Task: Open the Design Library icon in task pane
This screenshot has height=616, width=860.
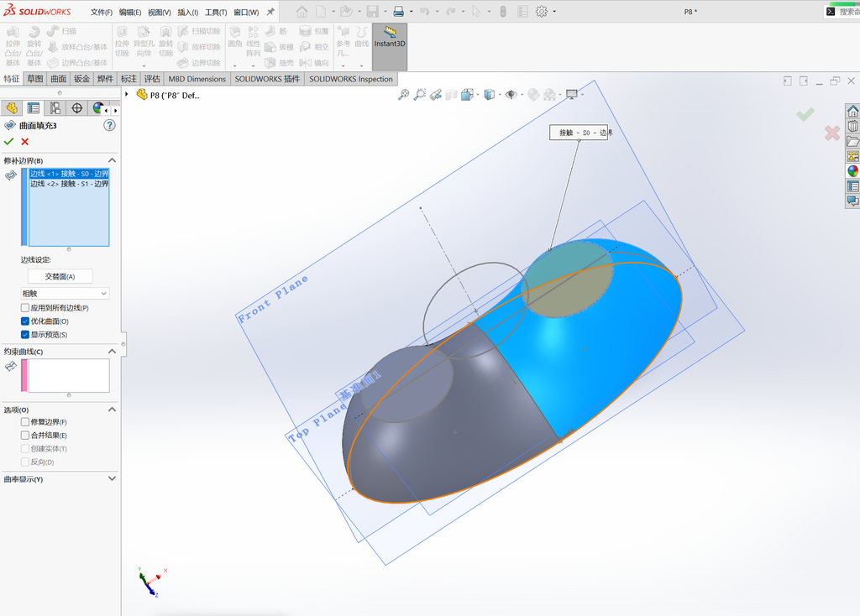Action: point(853,126)
